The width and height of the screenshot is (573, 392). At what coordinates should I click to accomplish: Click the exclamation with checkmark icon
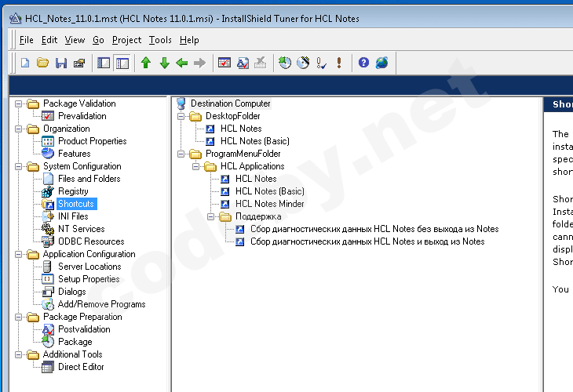[x=321, y=63]
